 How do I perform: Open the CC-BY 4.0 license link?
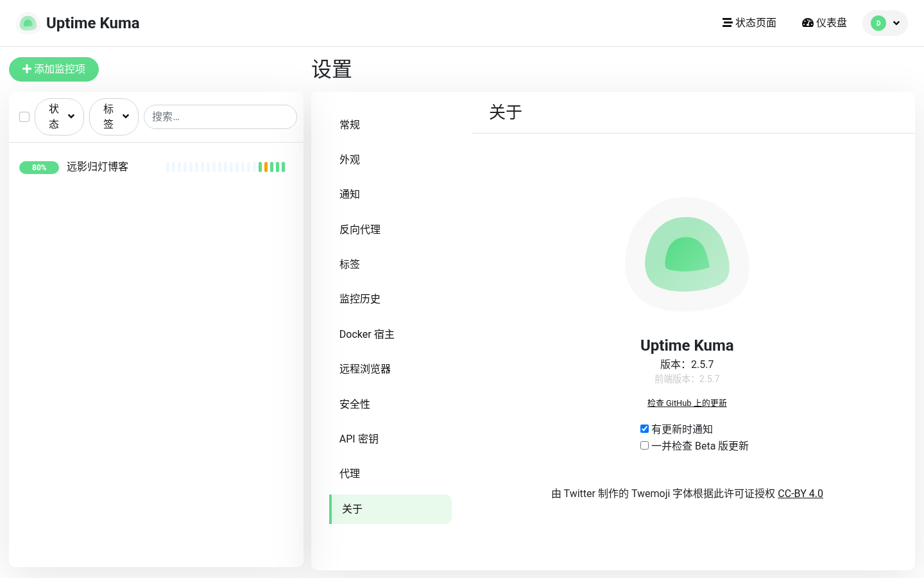coord(800,493)
